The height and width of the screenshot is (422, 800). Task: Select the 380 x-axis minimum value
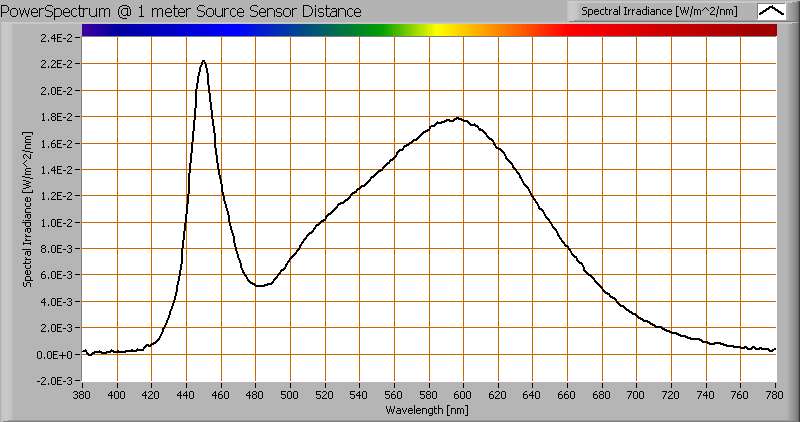point(83,395)
